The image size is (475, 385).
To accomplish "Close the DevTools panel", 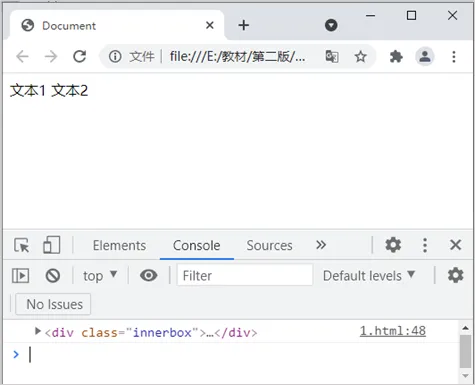I will pos(455,245).
